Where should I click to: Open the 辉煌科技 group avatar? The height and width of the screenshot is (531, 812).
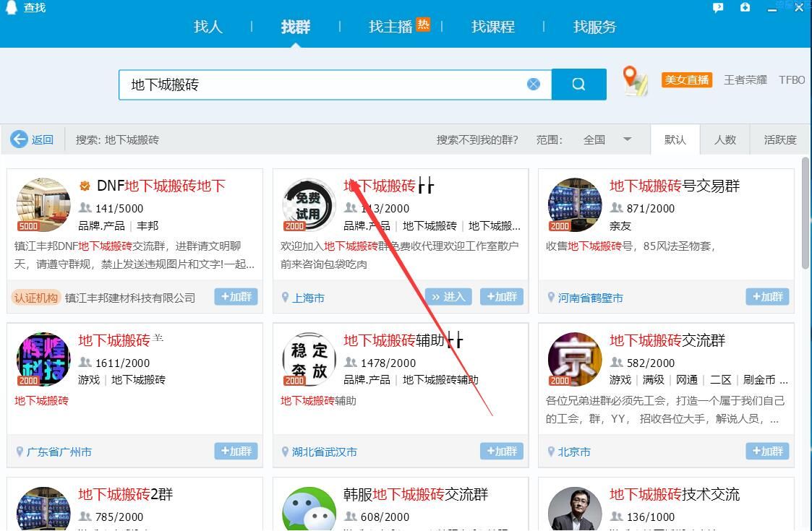pyautogui.click(x=43, y=359)
